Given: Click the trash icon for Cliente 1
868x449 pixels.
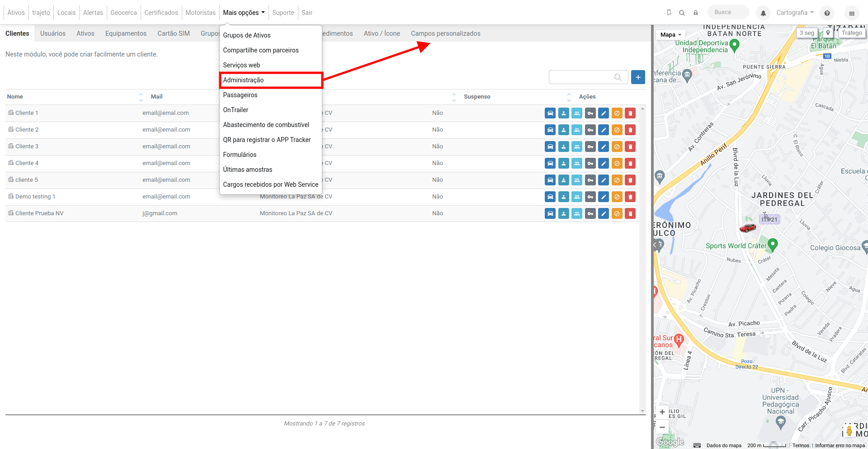Looking at the screenshot, I should coord(630,113).
